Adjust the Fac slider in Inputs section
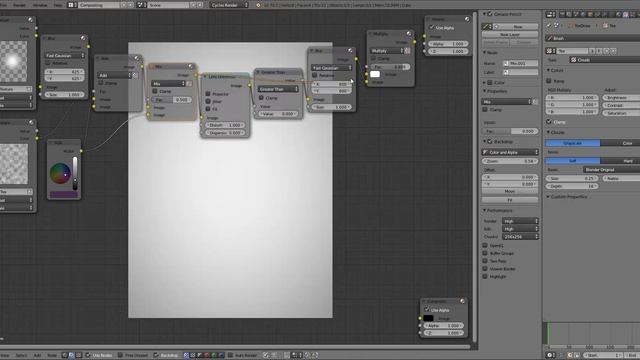 point(510,131)
